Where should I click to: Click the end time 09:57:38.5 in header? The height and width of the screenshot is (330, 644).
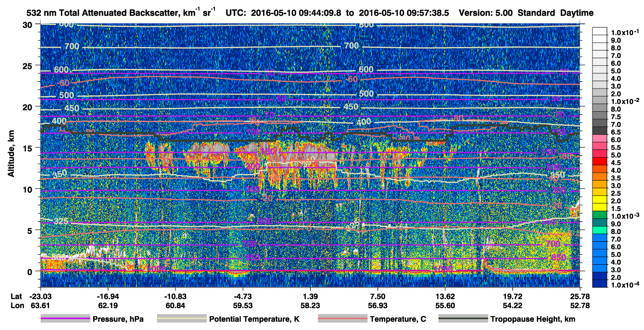point(429,13)
